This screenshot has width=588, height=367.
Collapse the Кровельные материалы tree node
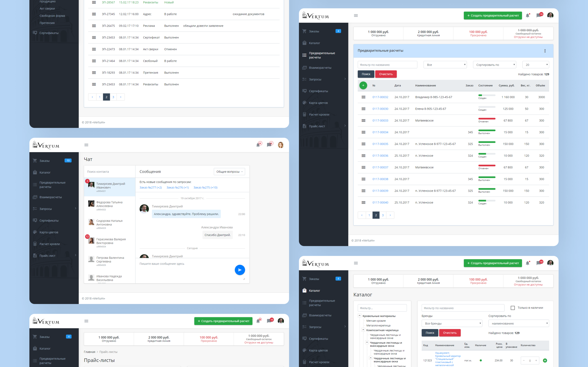359,315
